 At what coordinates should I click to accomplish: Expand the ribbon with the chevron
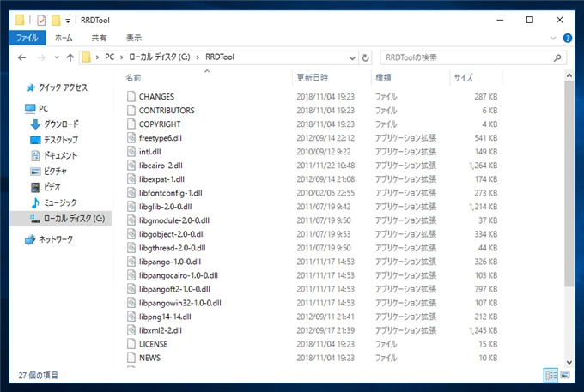[553, 38]
